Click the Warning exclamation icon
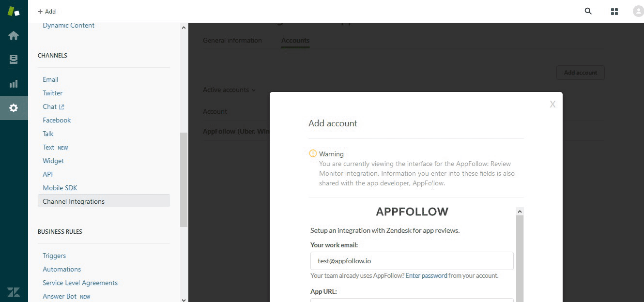Viewport: 644px width, 302px height. click(313, 153)
